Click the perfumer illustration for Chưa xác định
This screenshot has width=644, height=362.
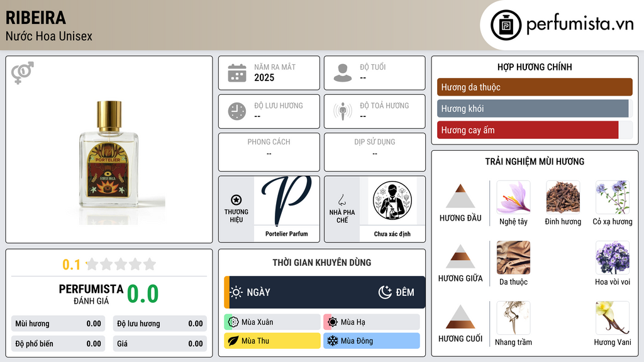click(x=392, y=200)
